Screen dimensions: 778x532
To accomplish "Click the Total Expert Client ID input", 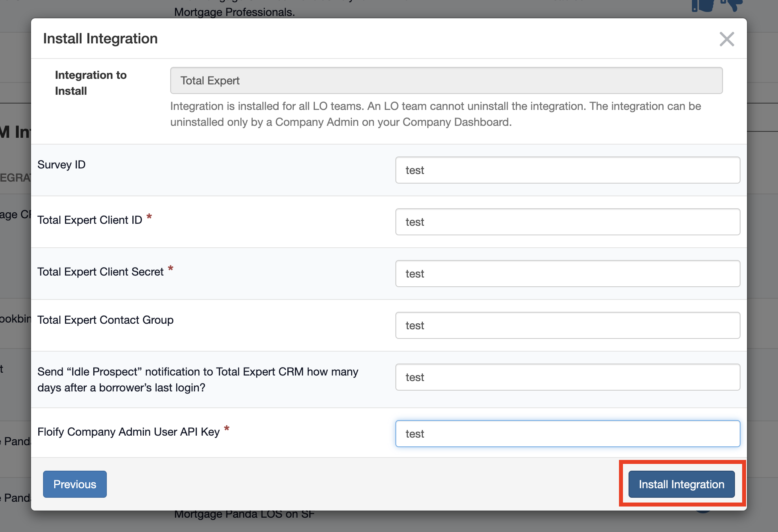I will click(567, 222).
